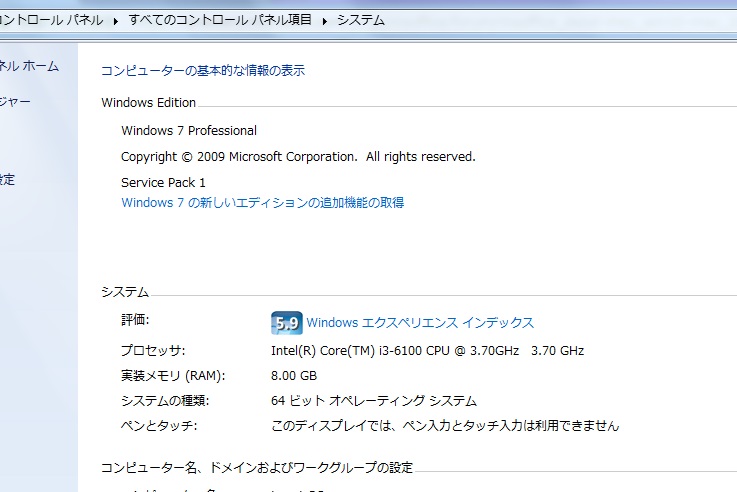Image resolution: width=737 pixels, height=492 pixels.
Task: Click the Copyright 2009 Microsoft Corporation line
Action: [x=298, y=156]
